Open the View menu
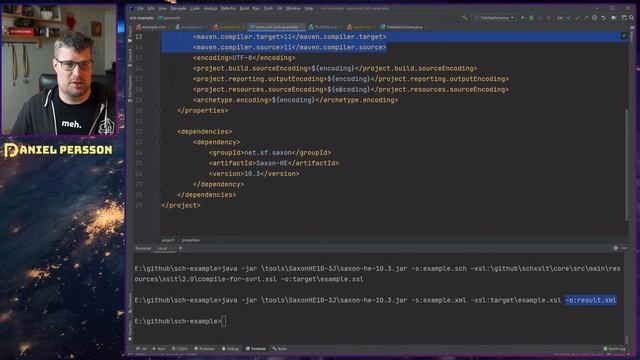This screenshot has height=360, width=640. click(x=162, y=8)
